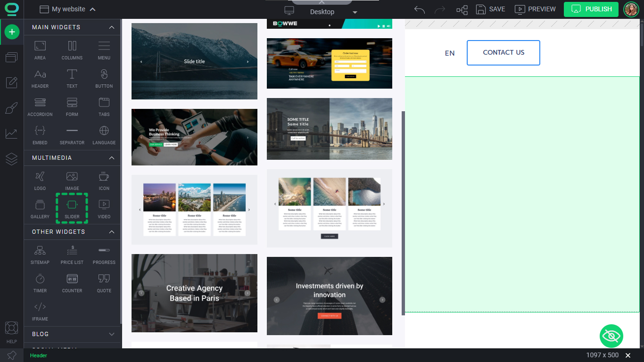This screenshot has width=644, height=362.
Task: Pick the Accordion widget
Action: pyautogui.click(x=40, y=107)
